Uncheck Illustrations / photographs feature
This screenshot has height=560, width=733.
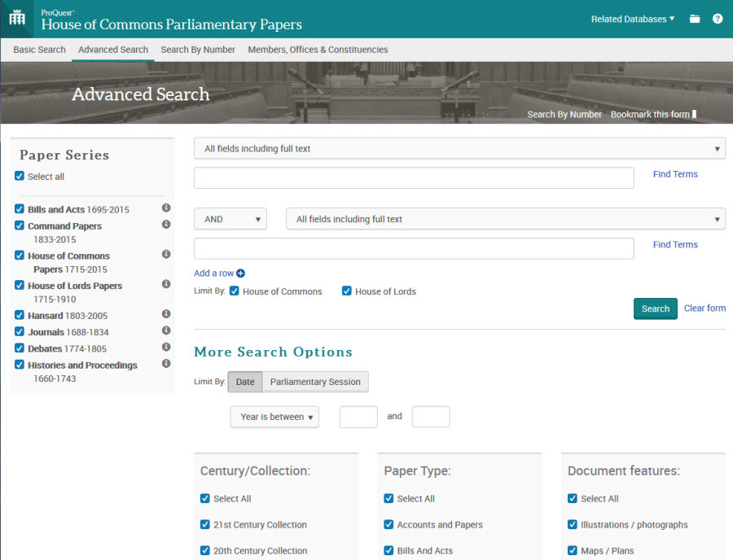pos(573,524)
